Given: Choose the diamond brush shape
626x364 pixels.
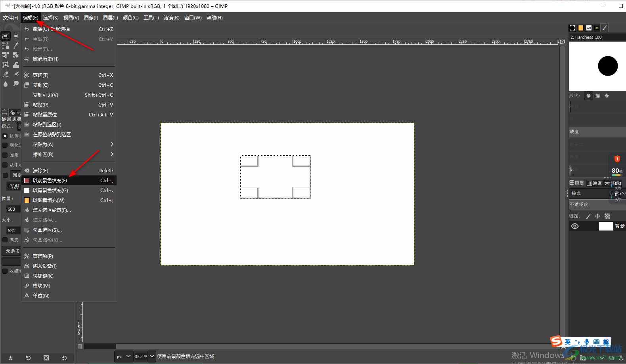Looking at the screenshot, I should tap(607, 95).
